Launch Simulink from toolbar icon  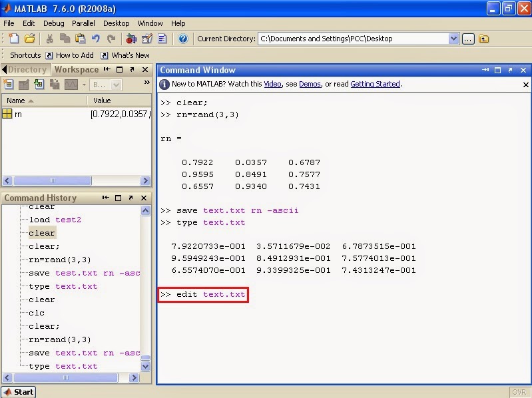[131, 39]
